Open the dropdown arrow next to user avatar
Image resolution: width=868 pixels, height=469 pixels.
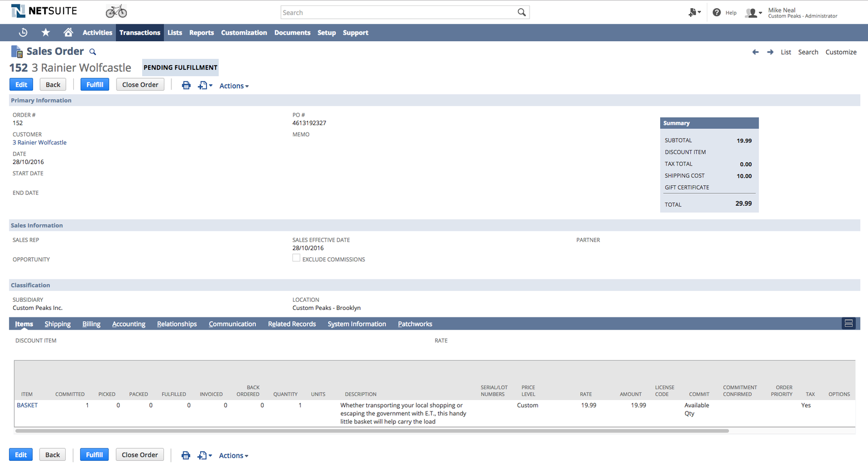761,12
